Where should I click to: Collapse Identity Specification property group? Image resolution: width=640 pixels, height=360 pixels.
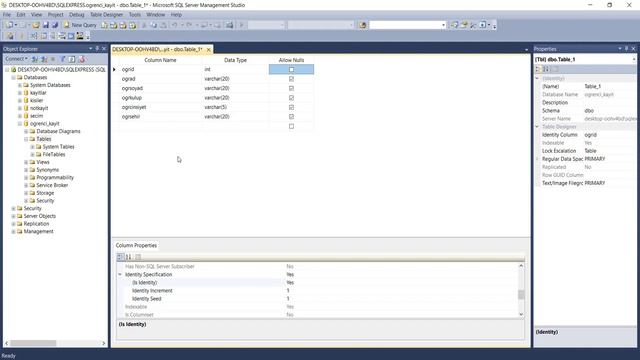click(120, 275)
